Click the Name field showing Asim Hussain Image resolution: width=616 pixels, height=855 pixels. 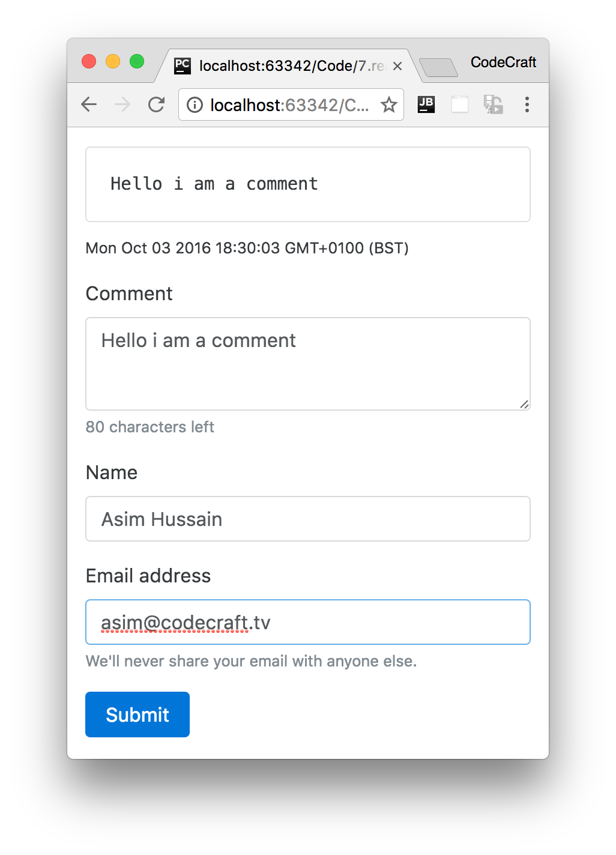click(x=307, y=519)
